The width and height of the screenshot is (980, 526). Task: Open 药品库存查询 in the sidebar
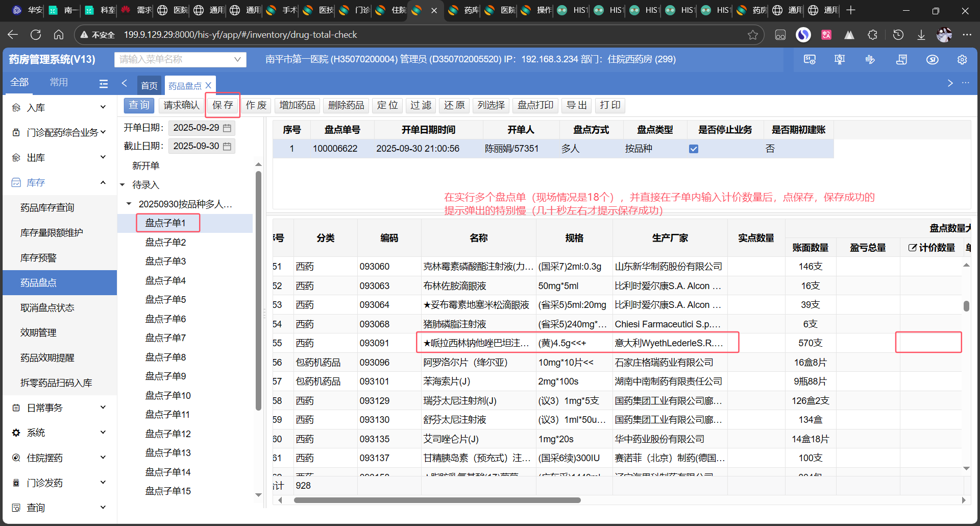point(47,208)
